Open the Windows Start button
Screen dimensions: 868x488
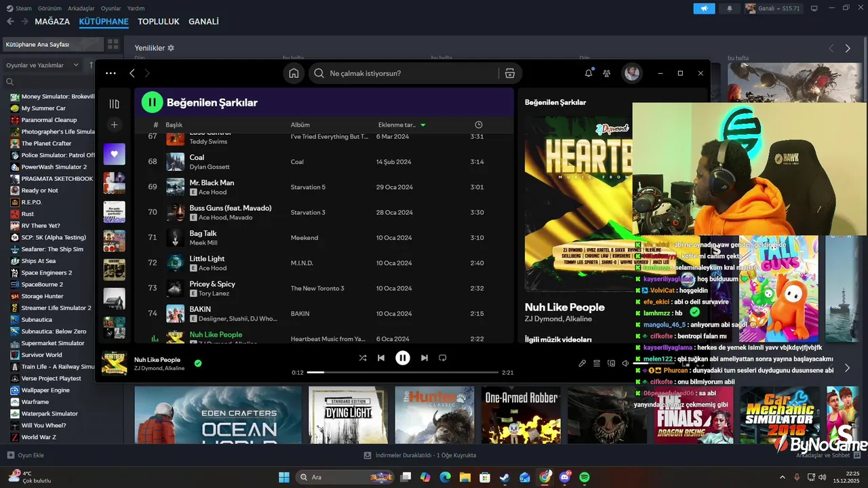pyautogui.click(x=284, y=477)
